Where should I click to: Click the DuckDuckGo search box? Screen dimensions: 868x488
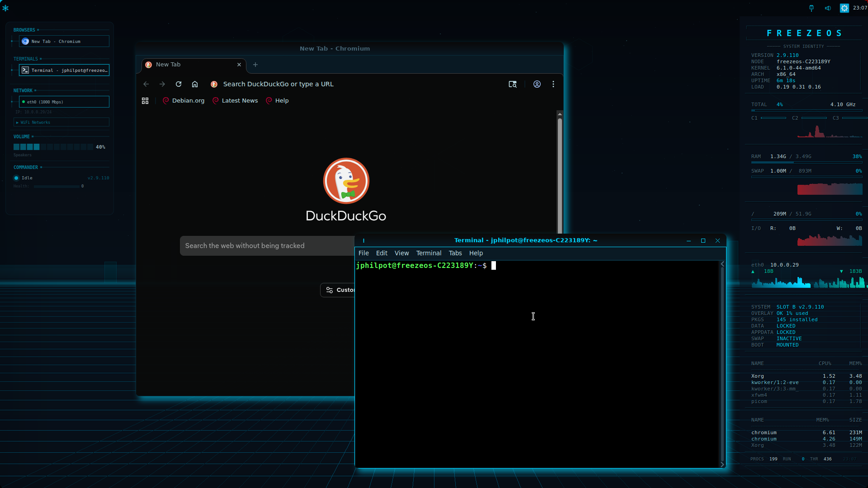[x=267, y=246]
